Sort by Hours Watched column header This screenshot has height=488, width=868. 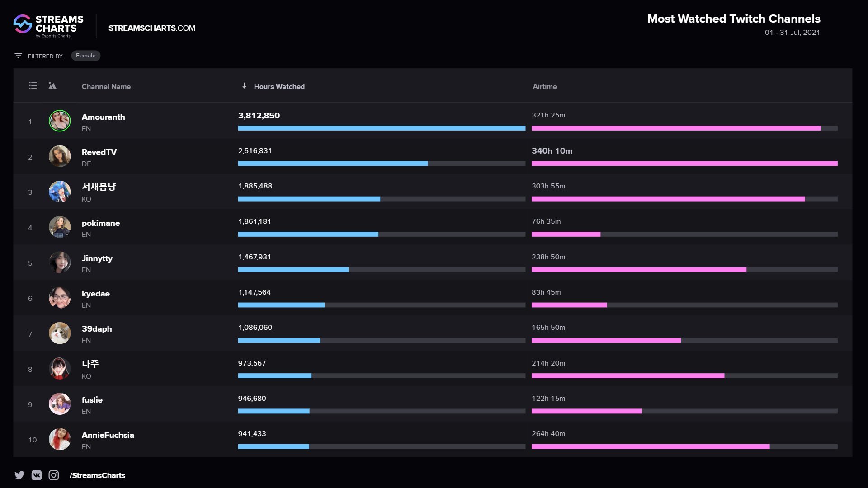279,86
